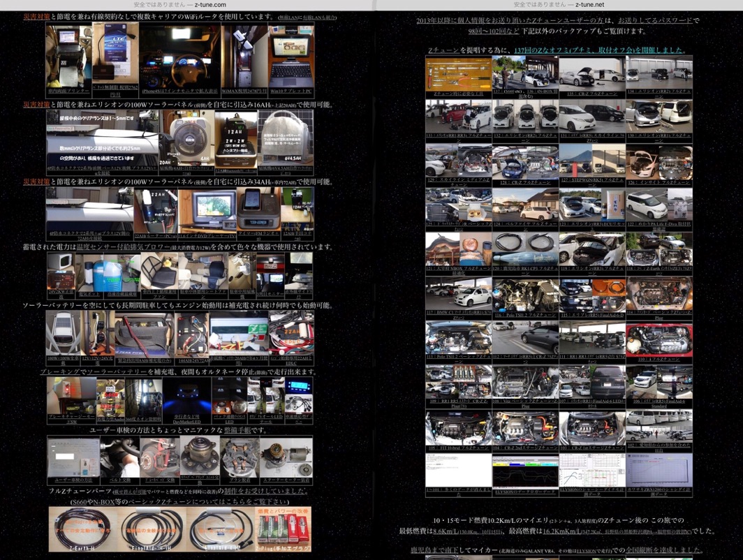The height and width of the screenshot is (560, 743).
Task: Open the 135: CR-Z フルZチューン thumbnail
Action: point(592,75)
